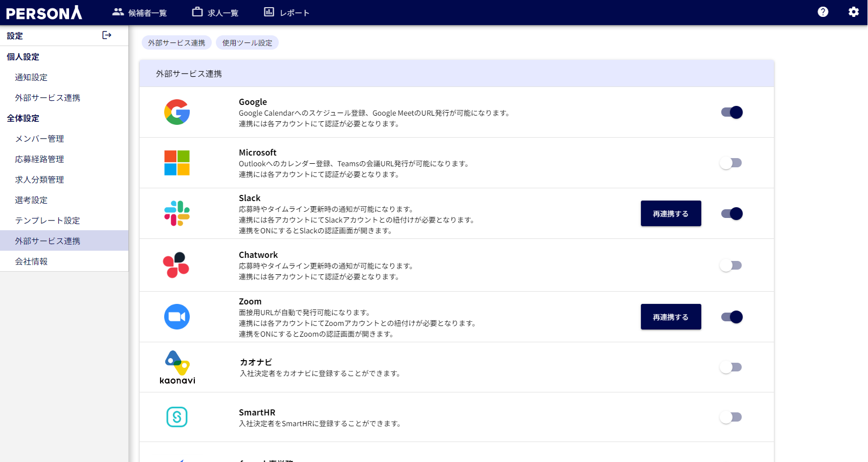Open 求人一覧 in top navigation

[215, 12]
